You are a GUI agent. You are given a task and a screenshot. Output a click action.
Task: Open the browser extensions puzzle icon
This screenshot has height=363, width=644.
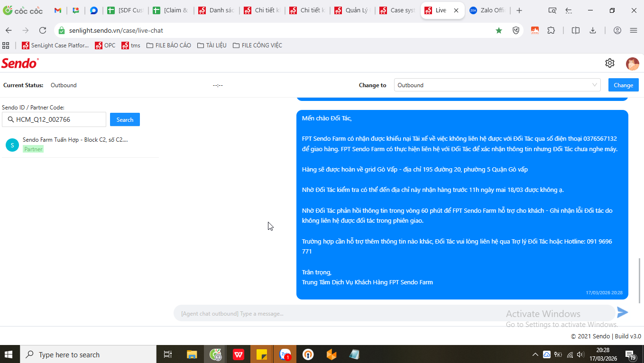pyautogui.click(x=551, y=30)
